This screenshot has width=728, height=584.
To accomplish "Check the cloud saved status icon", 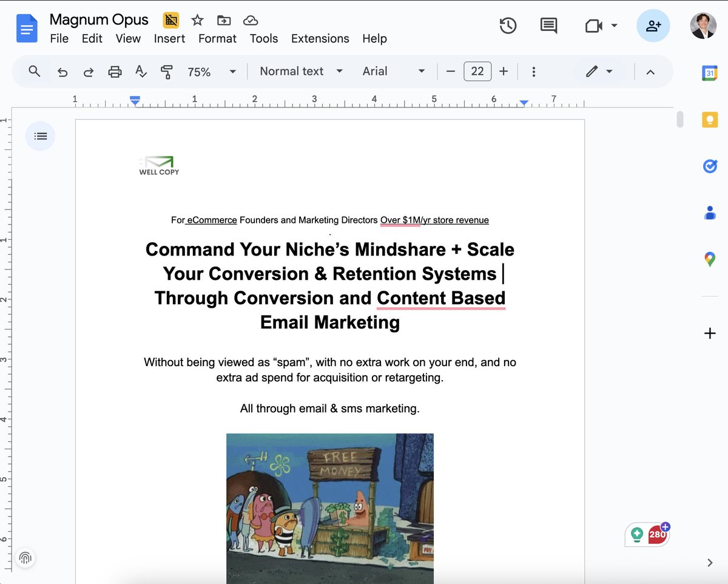I will point(251,20).
